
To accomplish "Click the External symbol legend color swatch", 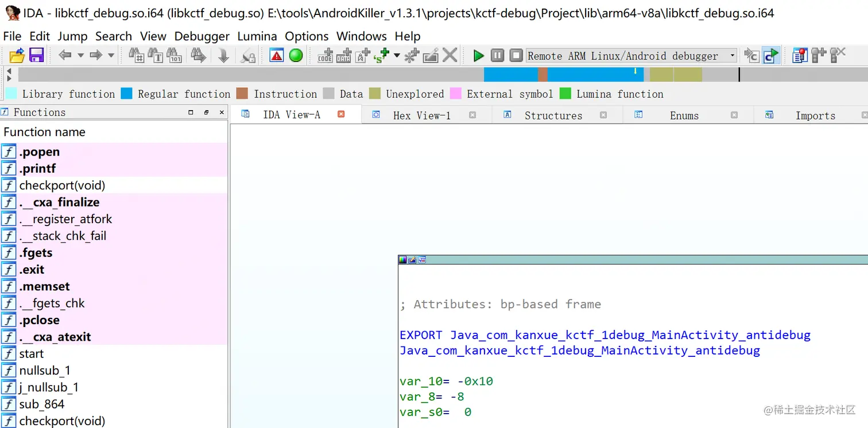I will [456, 94].
